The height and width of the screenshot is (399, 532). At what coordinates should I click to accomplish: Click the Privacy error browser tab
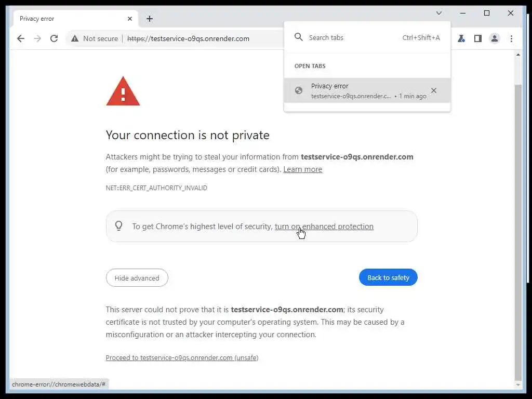tap(68, 19)
